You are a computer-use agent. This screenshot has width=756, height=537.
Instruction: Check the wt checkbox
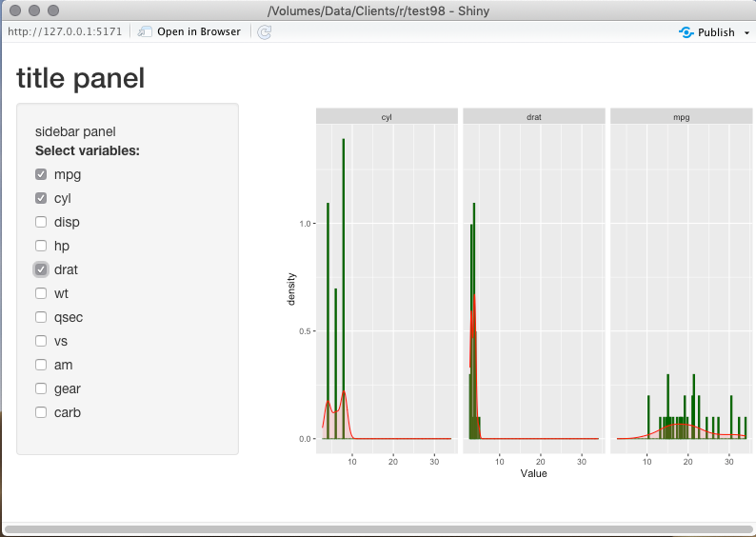[41, 293]
